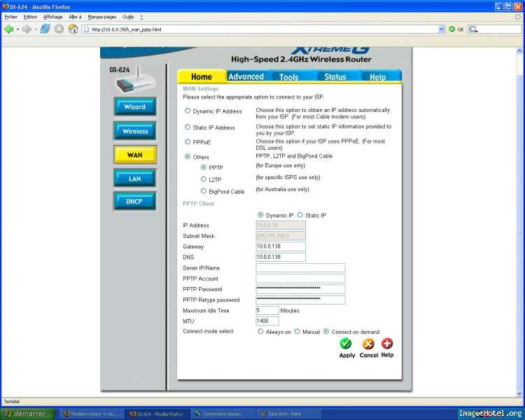The width and height of the screenshot is (525, 420).
Task: Click the page scrollbar down arrow
Action: [x=519, y=394]
